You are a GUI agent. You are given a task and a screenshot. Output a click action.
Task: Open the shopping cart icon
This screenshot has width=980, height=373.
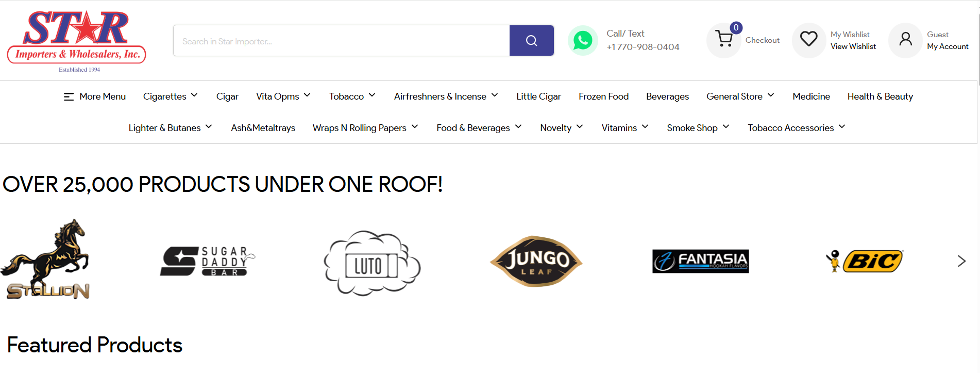pos(724,40)
